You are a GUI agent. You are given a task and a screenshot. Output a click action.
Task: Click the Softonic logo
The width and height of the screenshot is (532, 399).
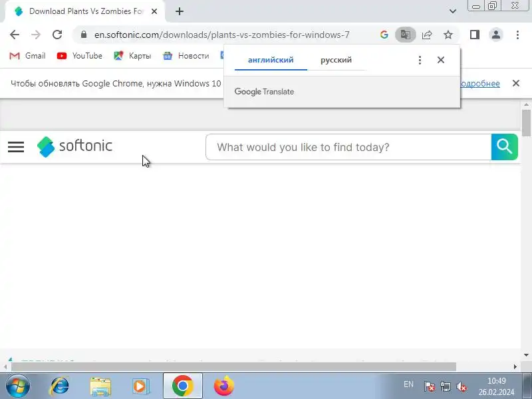(x=74, y=146)
